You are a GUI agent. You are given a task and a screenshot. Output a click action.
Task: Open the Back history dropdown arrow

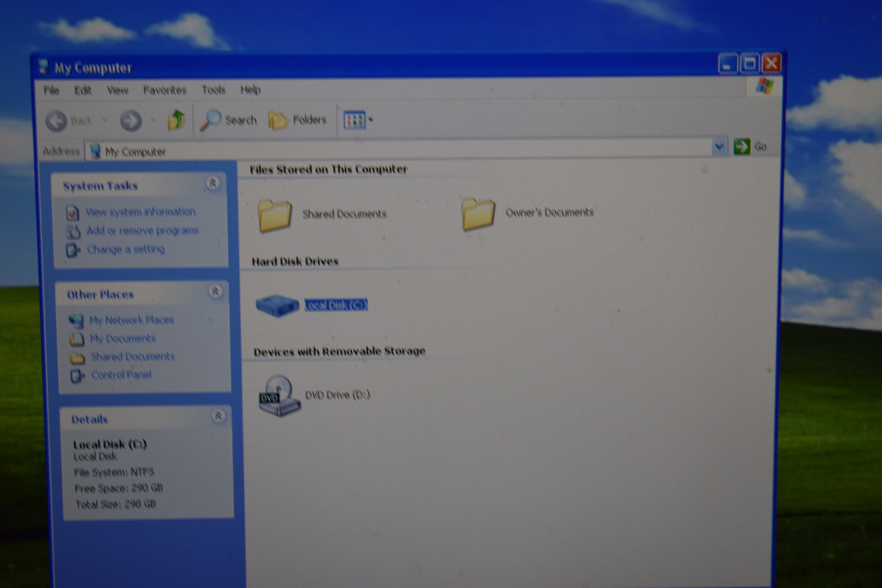[104, 120]
